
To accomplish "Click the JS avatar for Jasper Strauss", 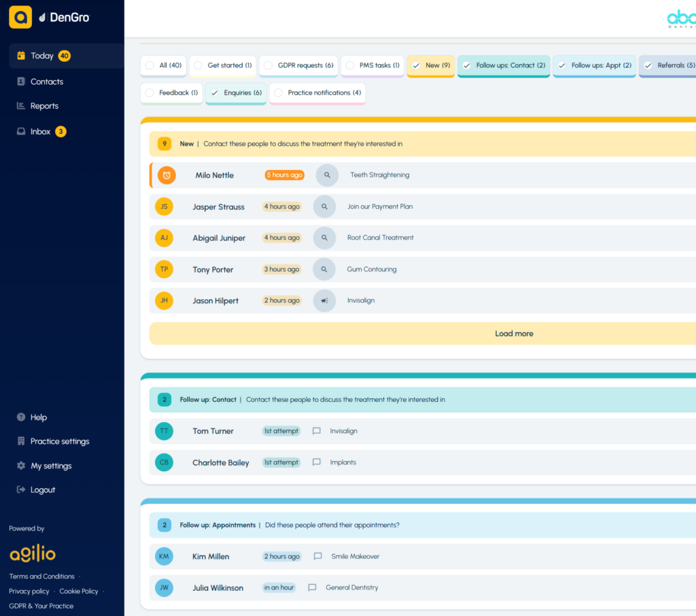I will tap(164, 207).
